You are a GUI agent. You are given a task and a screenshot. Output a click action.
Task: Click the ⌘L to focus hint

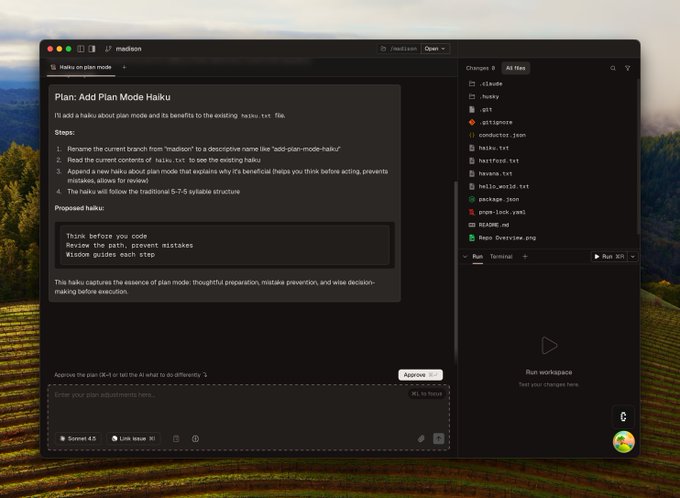(x=427, y=394)
